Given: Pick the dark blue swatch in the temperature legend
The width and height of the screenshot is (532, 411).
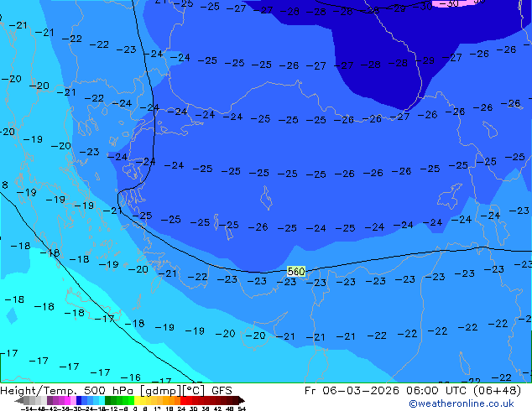Looking at the screenshot, I should (x=79, y=400).
